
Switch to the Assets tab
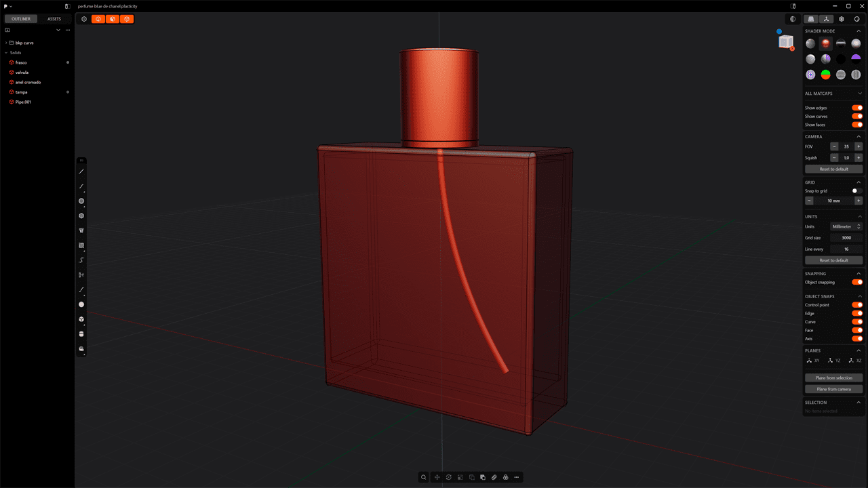tap(54, 19)
